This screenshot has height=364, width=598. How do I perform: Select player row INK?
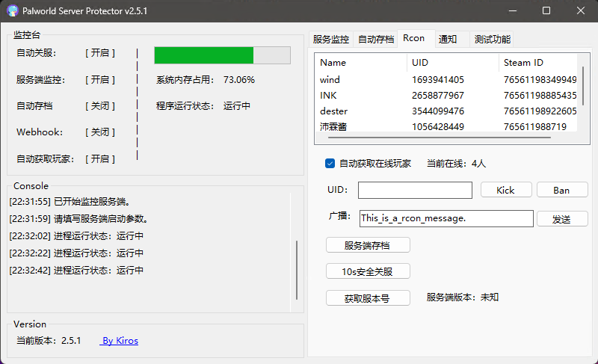(x=448, y=95)
